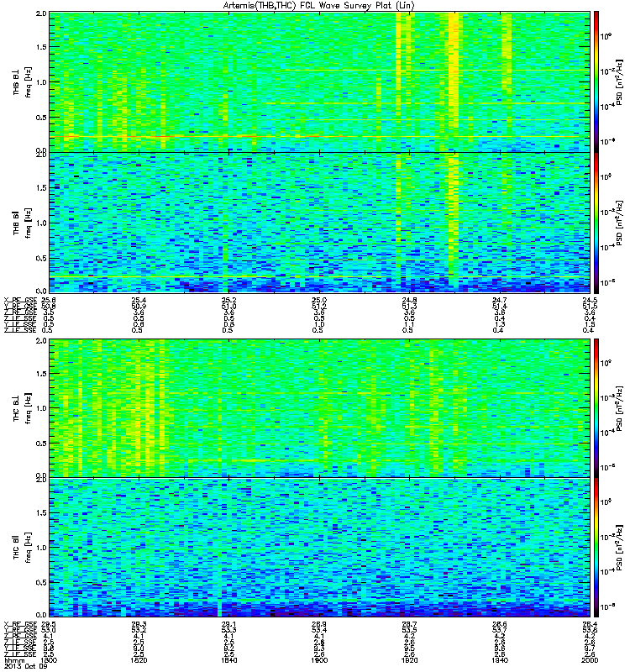Click the '2013 Oct 09' date label

[x=24, y=666]
